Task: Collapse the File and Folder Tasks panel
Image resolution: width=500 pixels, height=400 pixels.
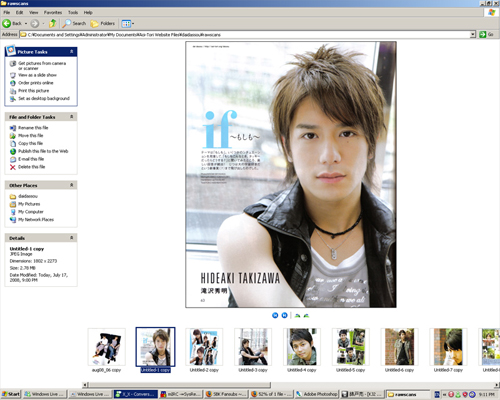Action: coord(71,117)
